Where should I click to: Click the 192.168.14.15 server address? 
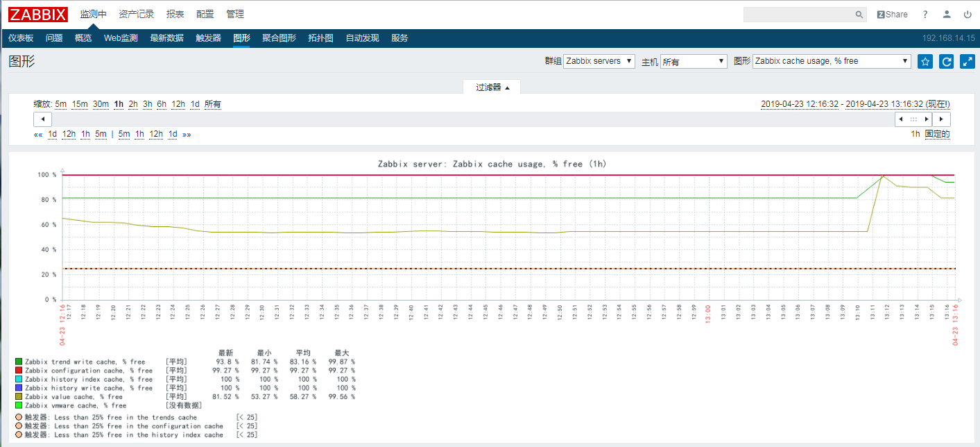click(x=948, y=38)
